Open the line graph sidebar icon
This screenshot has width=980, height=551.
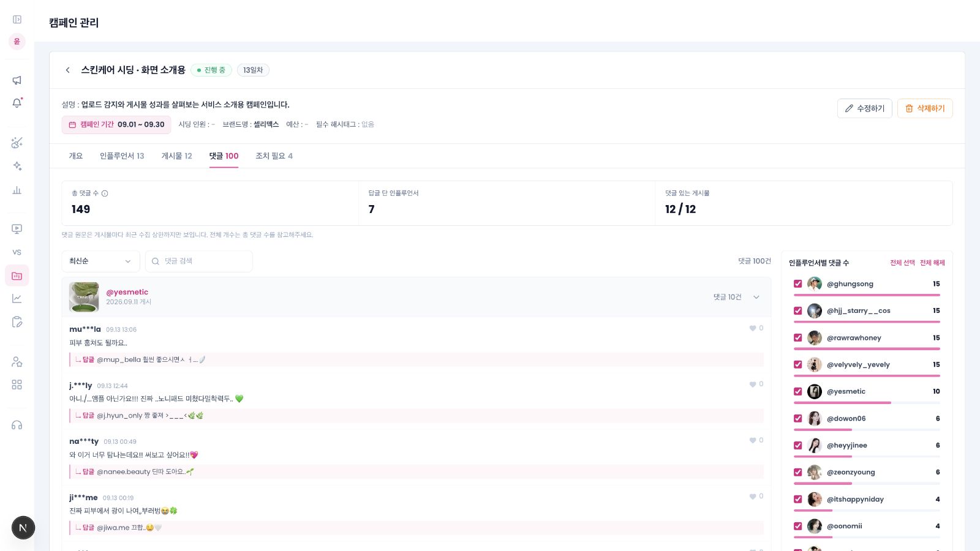coord(17,299)
